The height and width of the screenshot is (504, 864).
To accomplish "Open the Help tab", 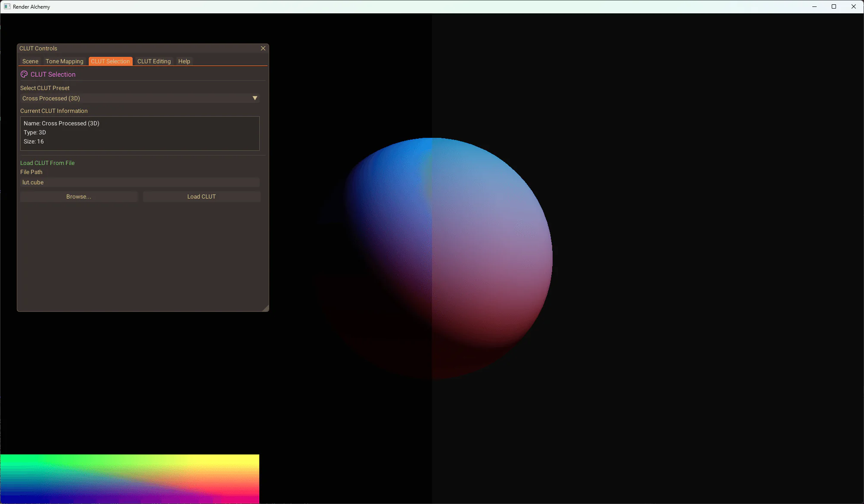I will coord(184,61).
